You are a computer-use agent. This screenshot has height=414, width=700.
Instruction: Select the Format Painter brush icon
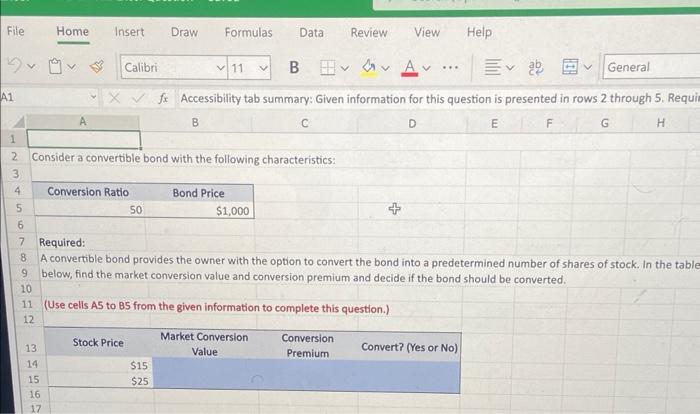pos(97,67)
